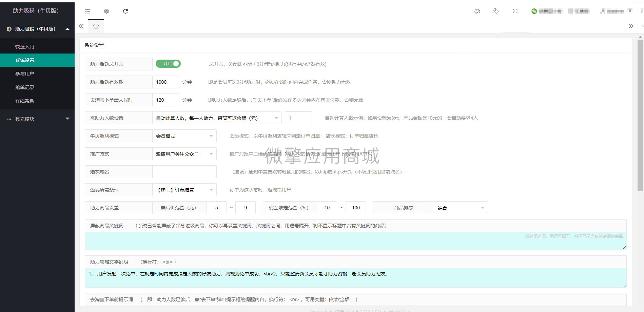Edit the minimum 佣金限定范围 field
Screen dimensions: 644x312
327,208
